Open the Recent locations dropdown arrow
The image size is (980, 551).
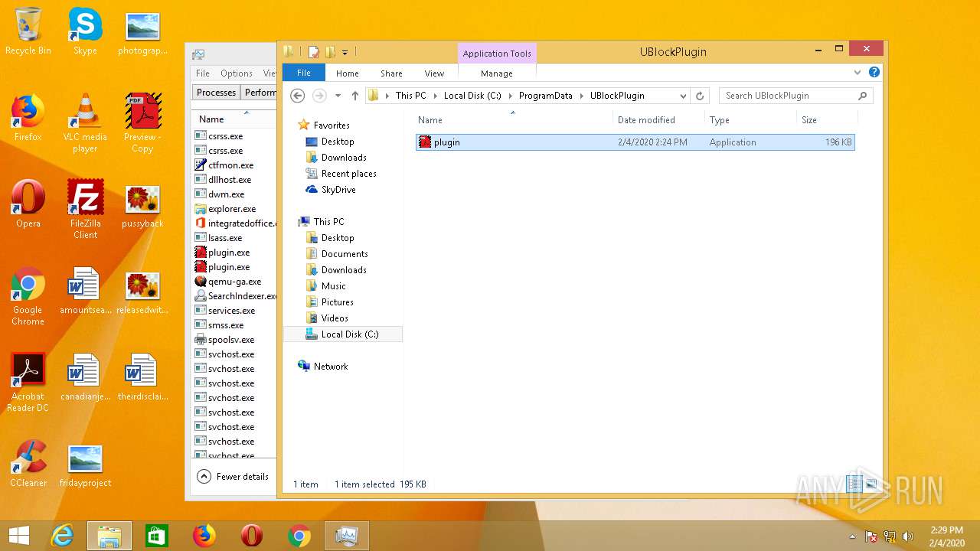coord(338,96)
